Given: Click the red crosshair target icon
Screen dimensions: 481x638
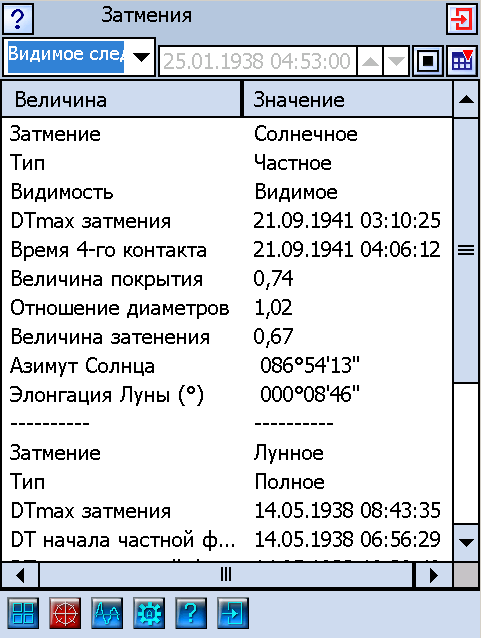Looking at the screenshot, I should pos(65,613).
